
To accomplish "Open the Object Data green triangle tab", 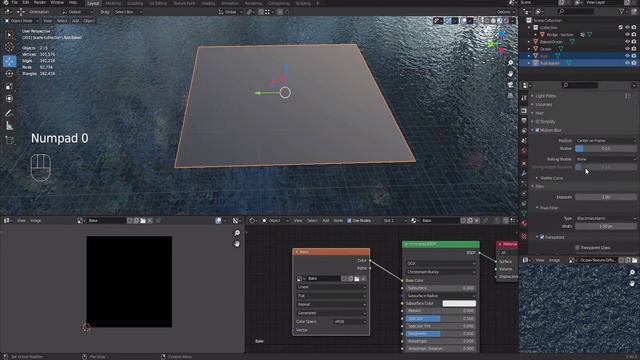I will point(524,213).
